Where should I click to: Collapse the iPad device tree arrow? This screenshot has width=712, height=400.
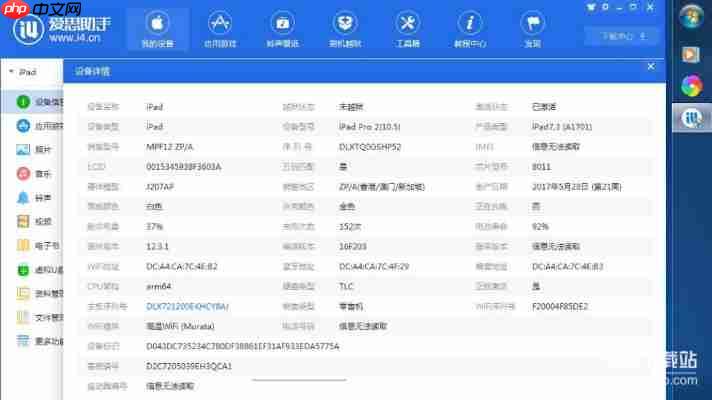pos(10,73)
